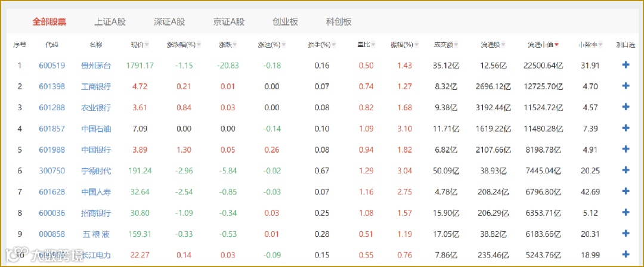Add 长江电力 to watchlist with plus icon

click(x=626, y=254)
